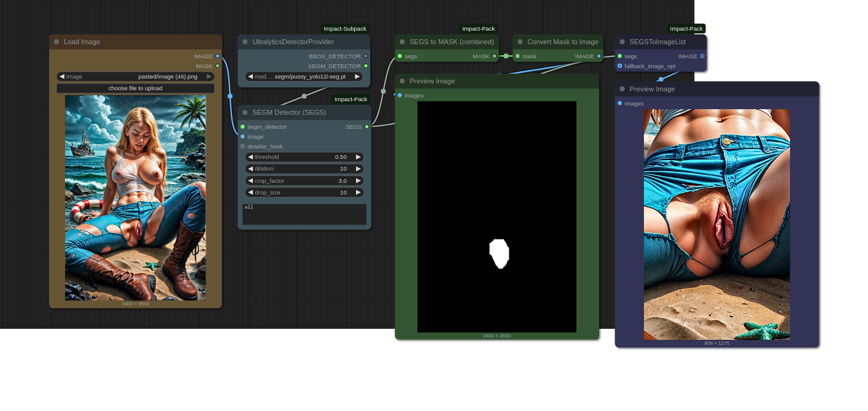Click images input port on purple Preview Image
The width and height of the screenshot is (868, 411).
(x=619, y=103)
